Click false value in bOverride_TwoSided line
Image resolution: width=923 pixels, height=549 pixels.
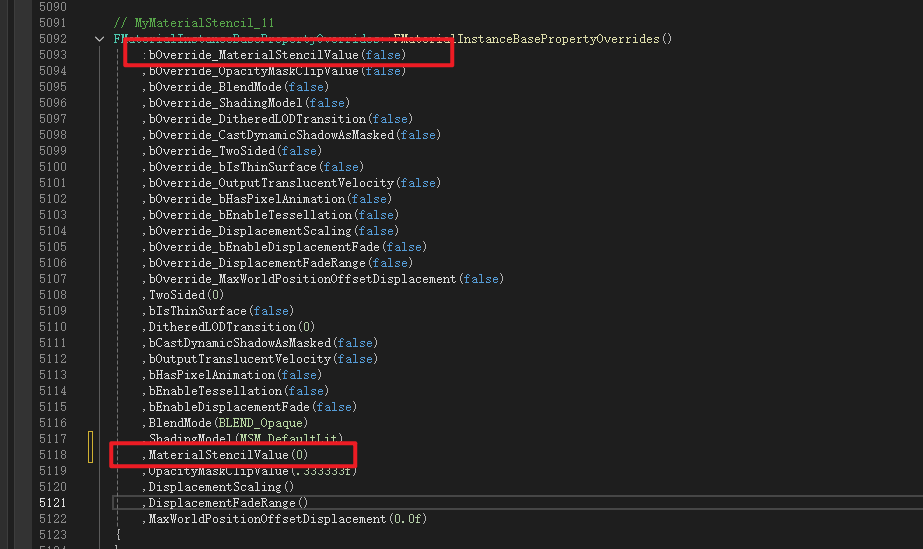(x=299, y=151)
